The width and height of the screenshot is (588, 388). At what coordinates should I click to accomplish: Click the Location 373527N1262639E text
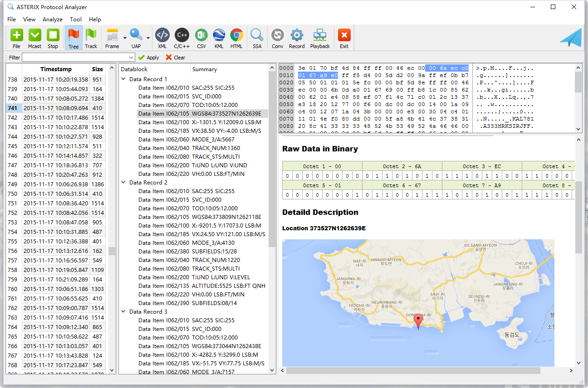324,228
